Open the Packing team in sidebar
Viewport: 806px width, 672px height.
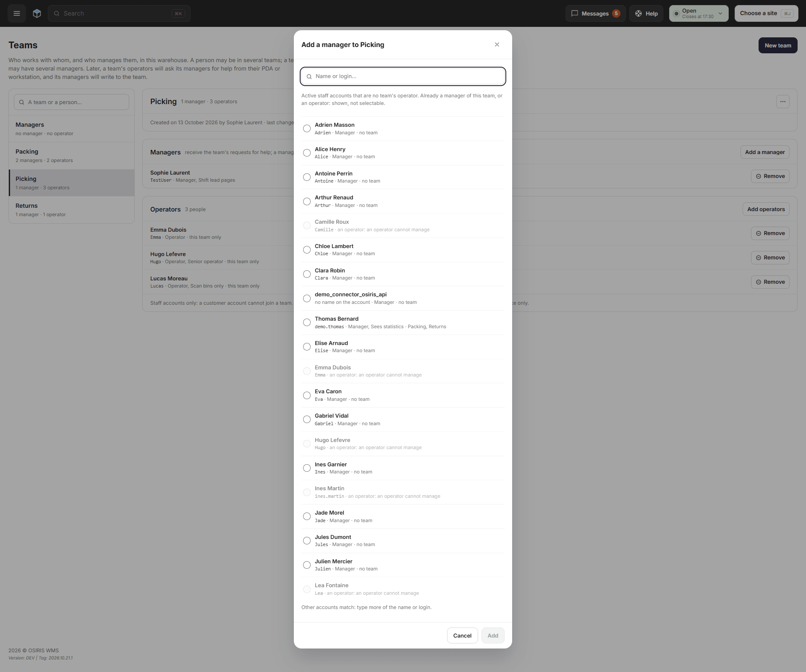[x=71, y=156]
